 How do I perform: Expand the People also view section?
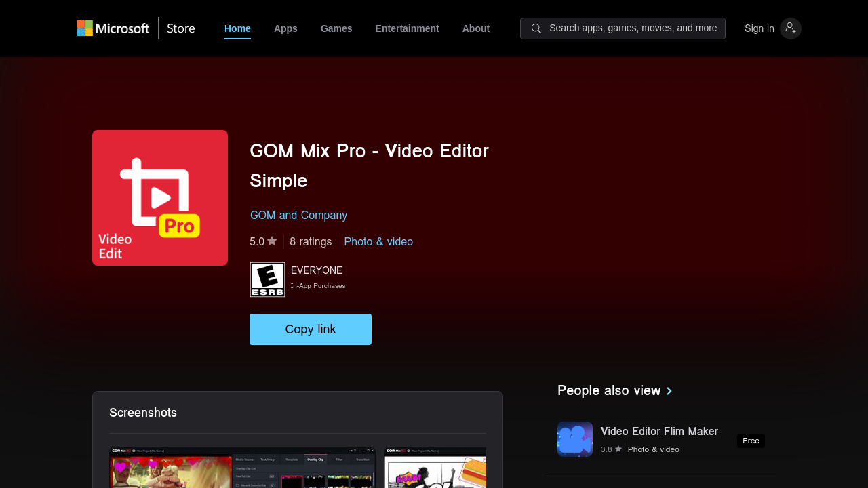tap(614, 390)
